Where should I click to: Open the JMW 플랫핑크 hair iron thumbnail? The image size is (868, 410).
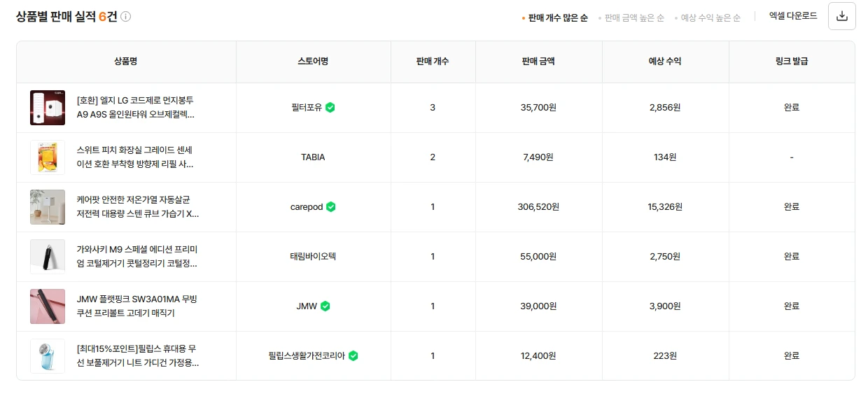(48, 306)
